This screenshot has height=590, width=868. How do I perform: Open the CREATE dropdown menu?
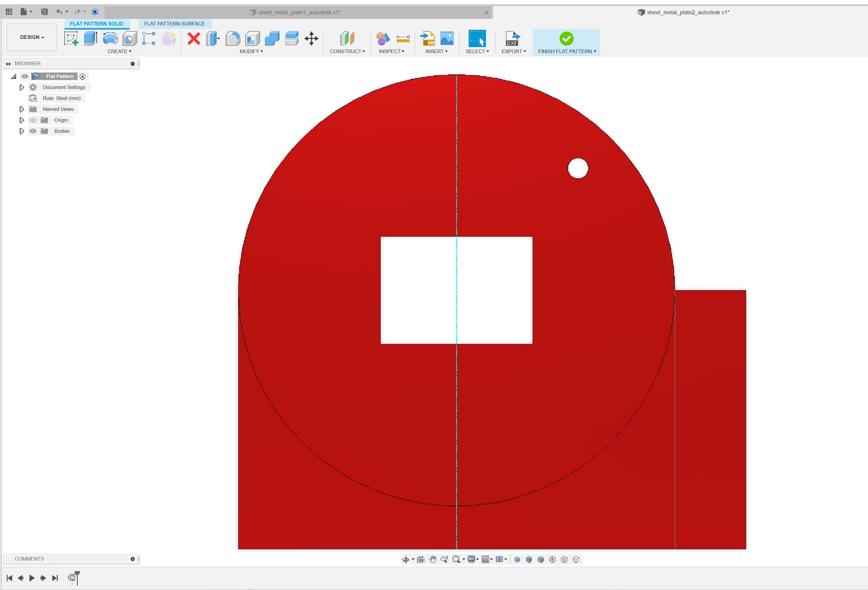(x=119, y=51)
